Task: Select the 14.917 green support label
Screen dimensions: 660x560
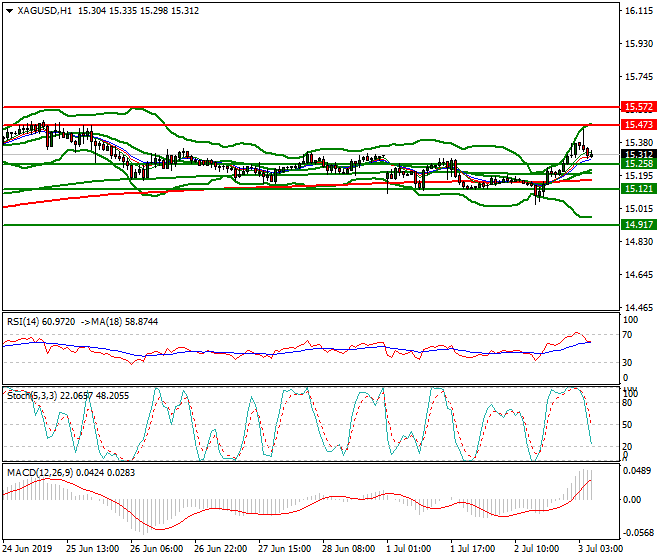Action: pos(639,224)
